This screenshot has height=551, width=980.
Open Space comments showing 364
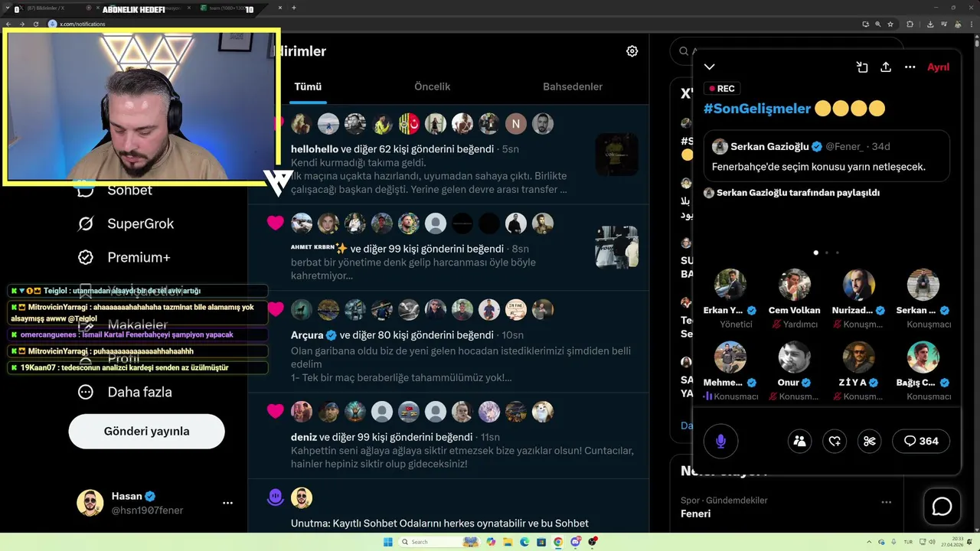click(x=921, y=441)
